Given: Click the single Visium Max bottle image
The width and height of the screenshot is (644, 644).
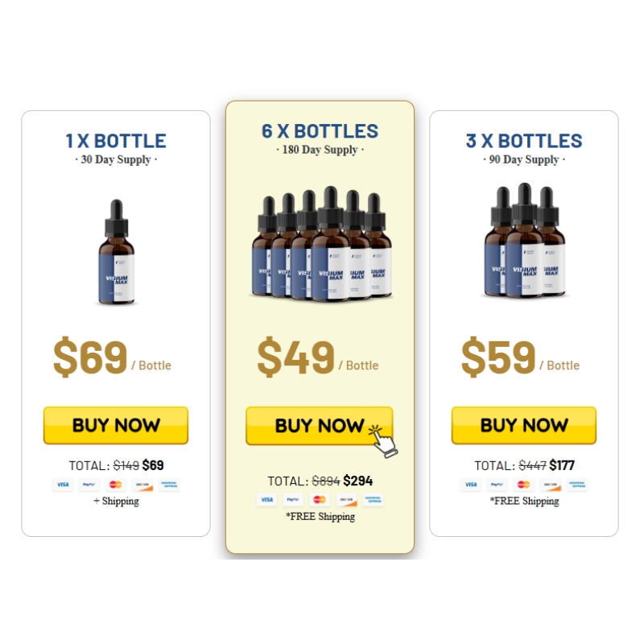Looking at the screenshot, I should [x=117, y=252].
